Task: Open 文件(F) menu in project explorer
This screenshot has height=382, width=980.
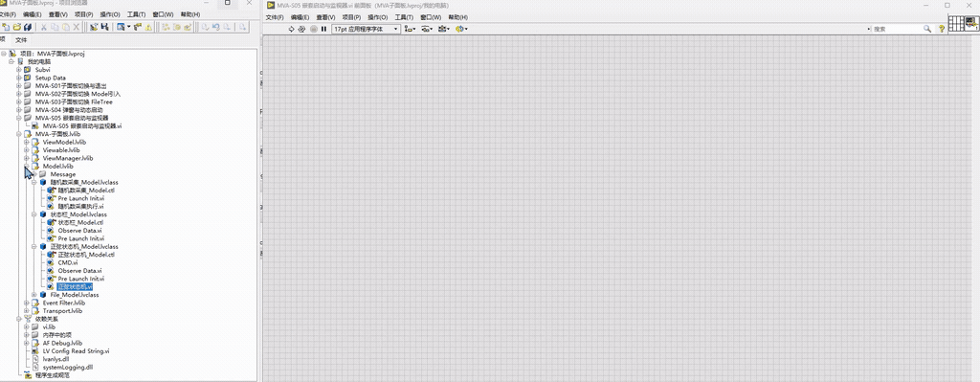Action: [8, 14]
